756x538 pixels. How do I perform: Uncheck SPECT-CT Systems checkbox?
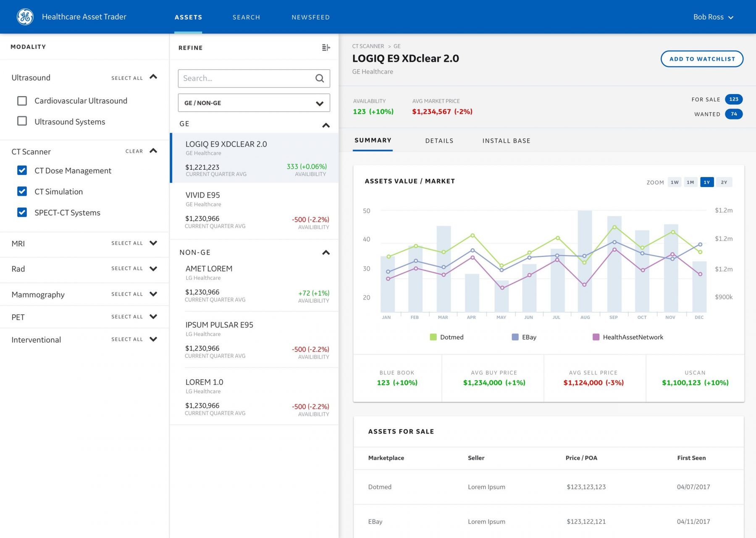(x=22, y=212)
